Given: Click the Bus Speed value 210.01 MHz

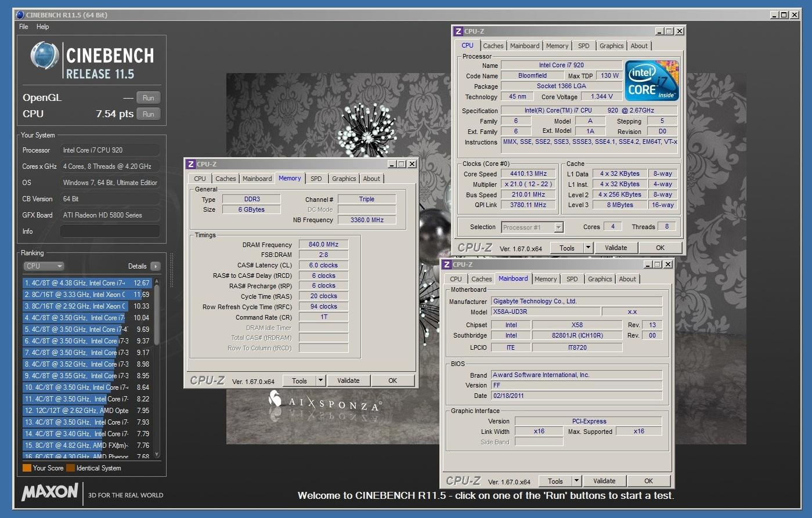Looking at the screenshot, I should coord(529,194).
